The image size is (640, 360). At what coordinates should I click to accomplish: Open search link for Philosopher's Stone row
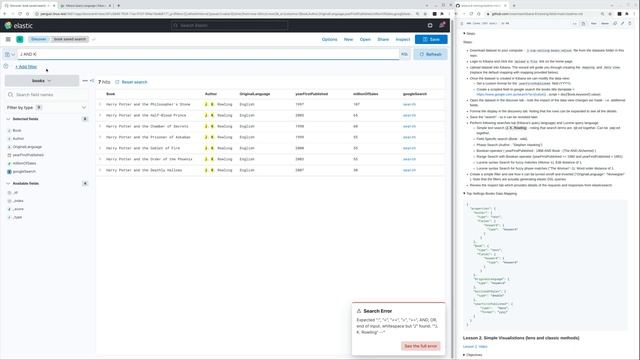pos(409,104)
